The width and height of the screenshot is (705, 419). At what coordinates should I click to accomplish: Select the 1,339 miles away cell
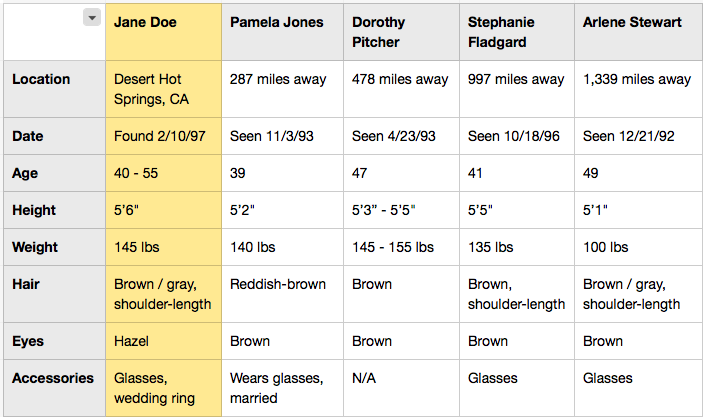pyautogui.click(x=637, y=79)
